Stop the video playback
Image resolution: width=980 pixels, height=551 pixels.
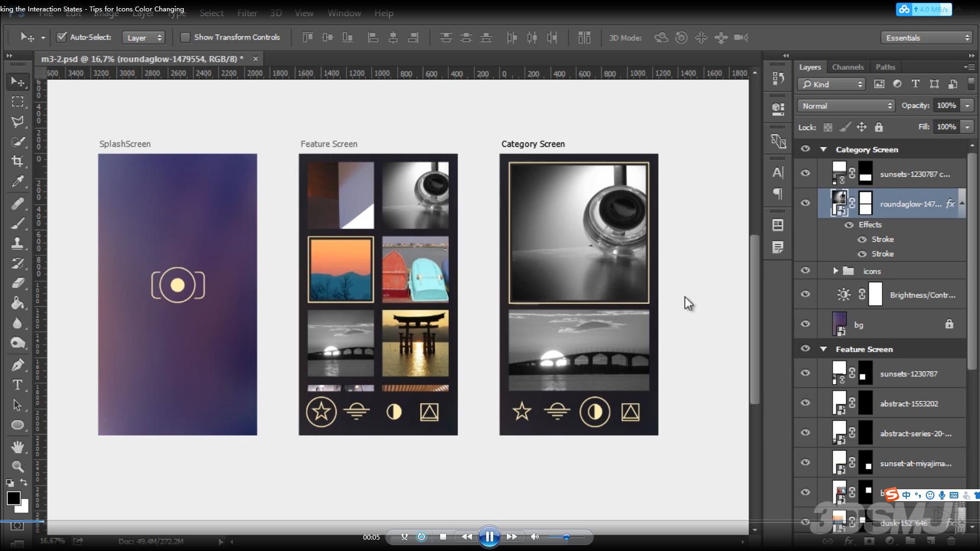(443, 537)
